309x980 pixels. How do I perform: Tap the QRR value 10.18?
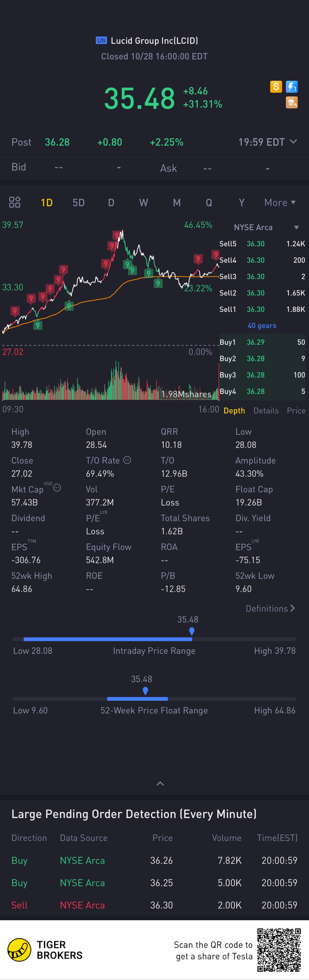coord(171,445)
